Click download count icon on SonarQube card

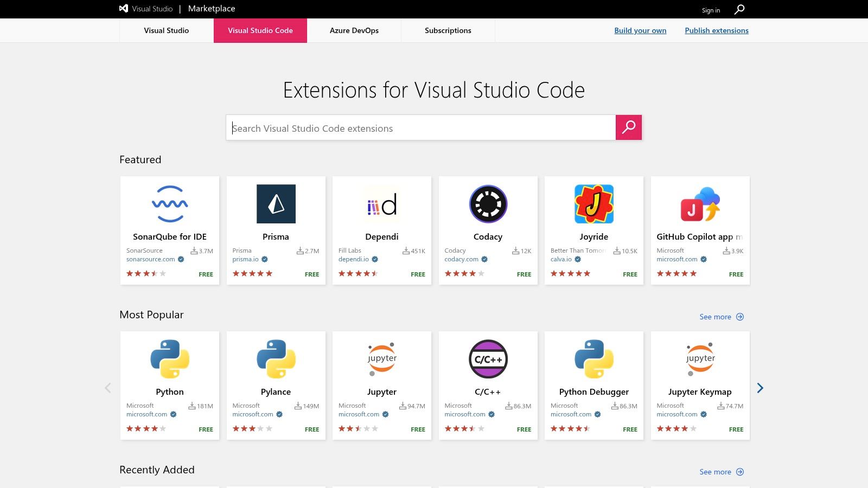(194, 251)
